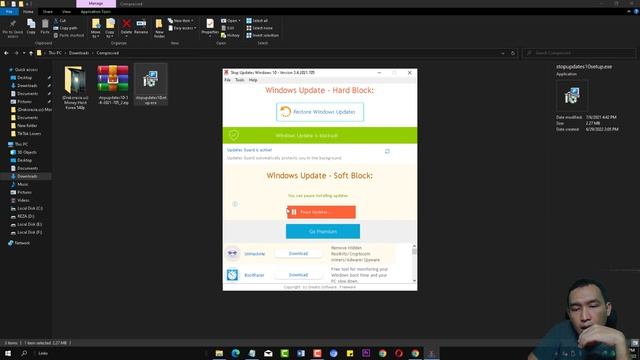Click History in the ribbon
Image resolution: width=640 pixels, height=360 pixels.
coord(231,35)
